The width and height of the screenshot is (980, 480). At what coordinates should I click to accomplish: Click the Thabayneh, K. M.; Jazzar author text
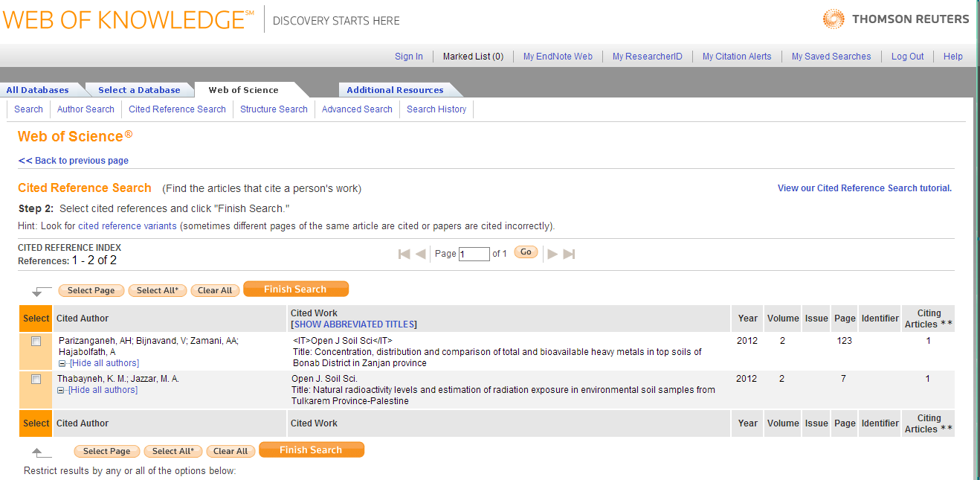coord(118,379)
